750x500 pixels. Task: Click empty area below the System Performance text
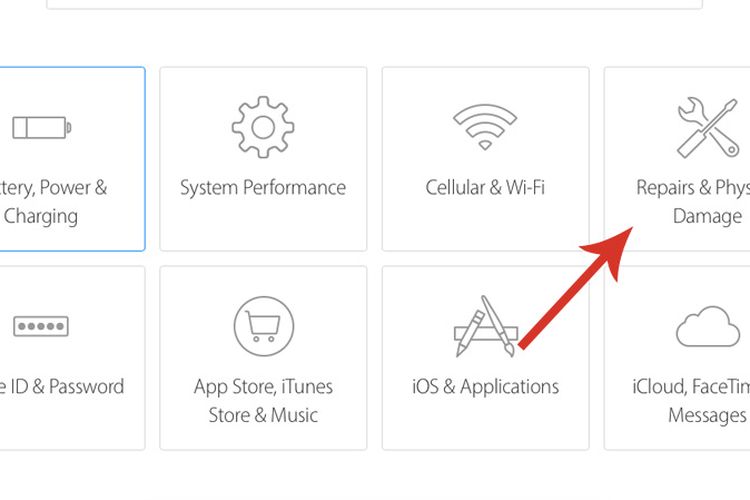point(263,225)
